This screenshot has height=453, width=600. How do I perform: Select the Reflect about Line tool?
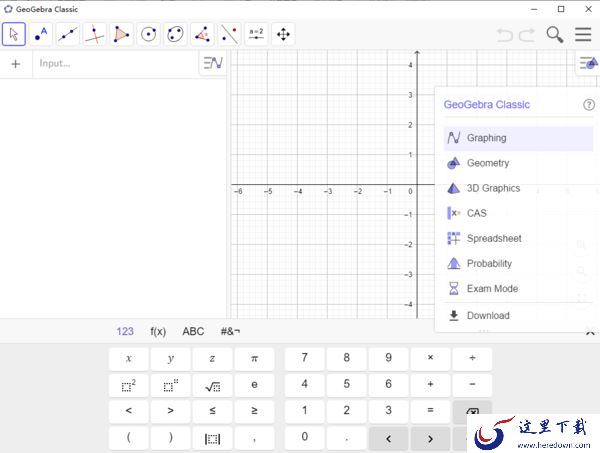[x=229, y=34]
